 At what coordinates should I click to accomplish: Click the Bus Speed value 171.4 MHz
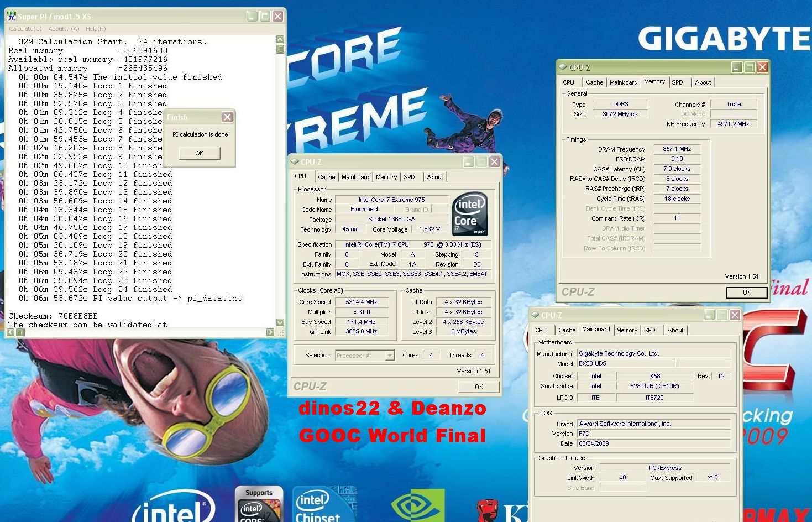pyautogui.click(x=362, y=322)
